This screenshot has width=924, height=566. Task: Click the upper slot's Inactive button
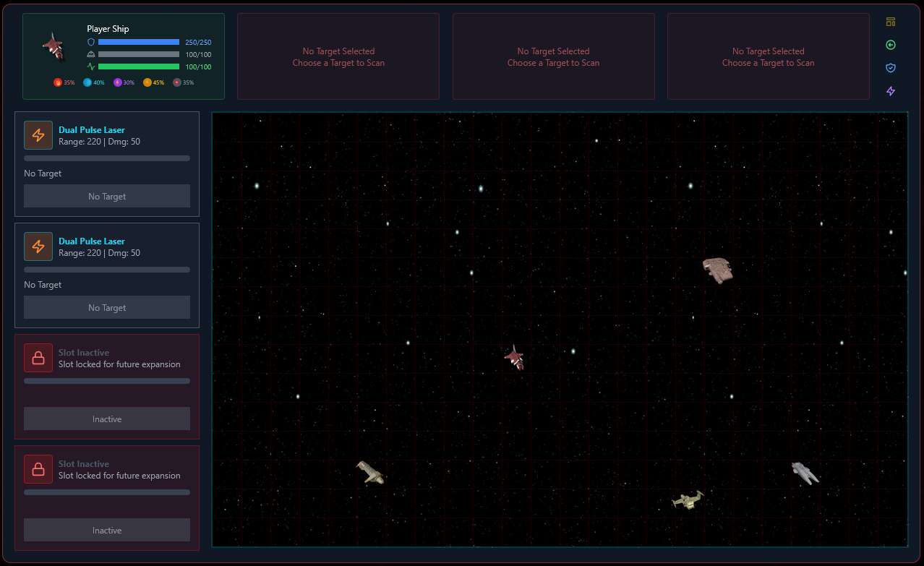(x=107, y=419)
